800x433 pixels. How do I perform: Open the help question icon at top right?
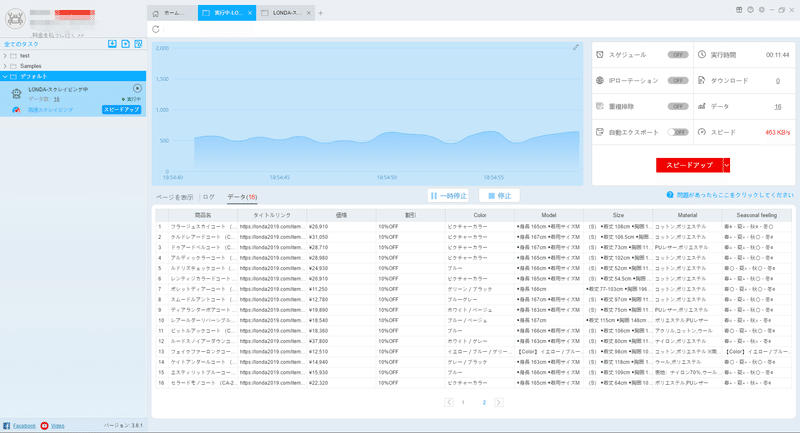(x=751, y=10)
